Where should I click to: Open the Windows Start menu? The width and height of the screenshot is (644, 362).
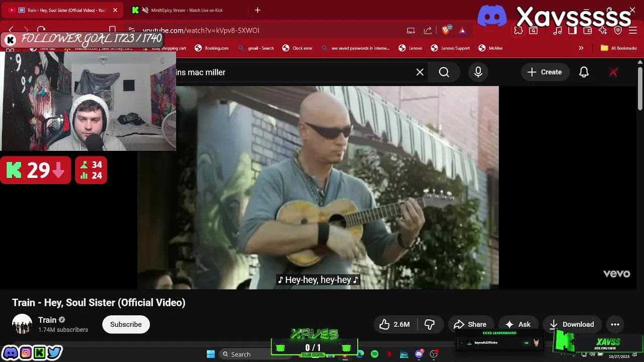[211, 354]
